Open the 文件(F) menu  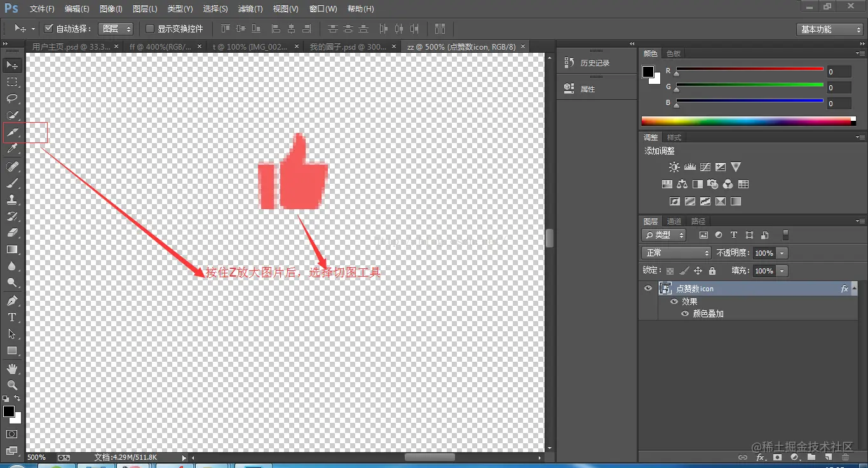click(x=42, y=9)
